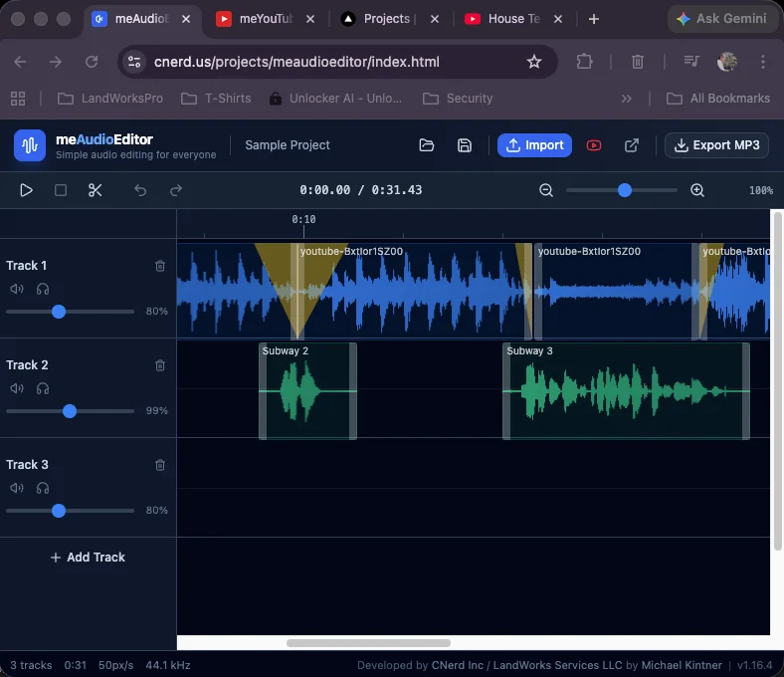Click the Redo arrow icon

[176, 190]
